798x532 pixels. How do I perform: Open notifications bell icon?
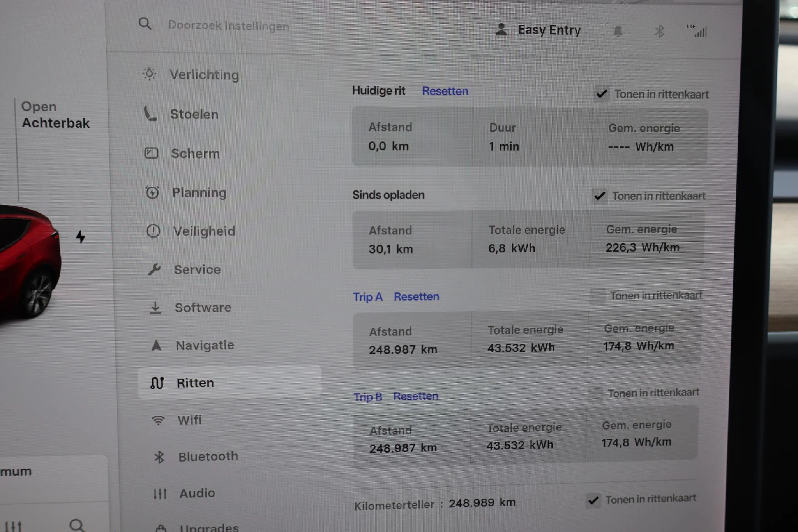(x=618, y=31)
